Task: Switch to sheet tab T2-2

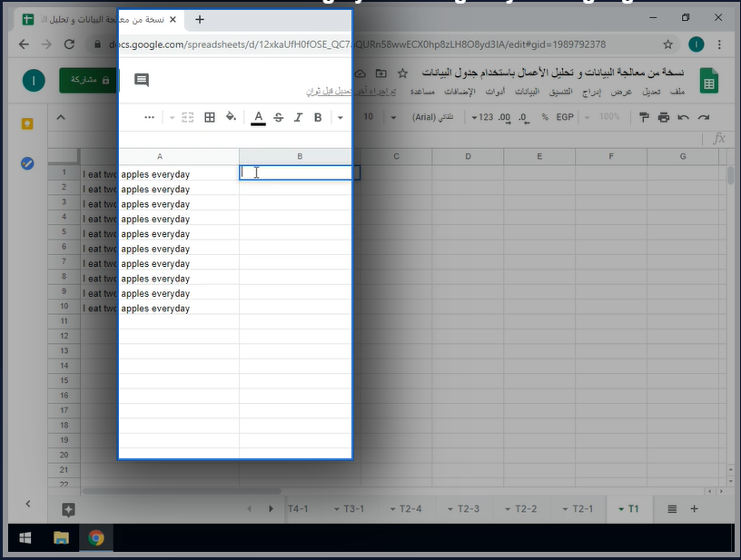Action: pos(526,509)
